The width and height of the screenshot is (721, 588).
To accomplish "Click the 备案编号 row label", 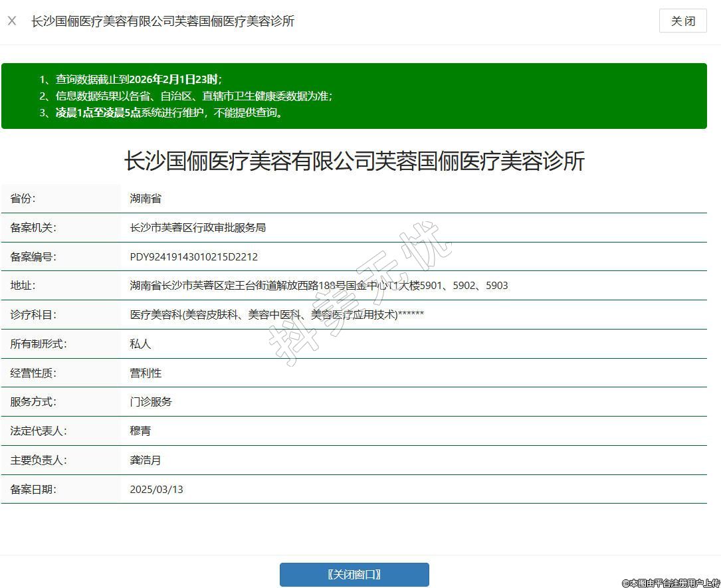I will point(33,257).
